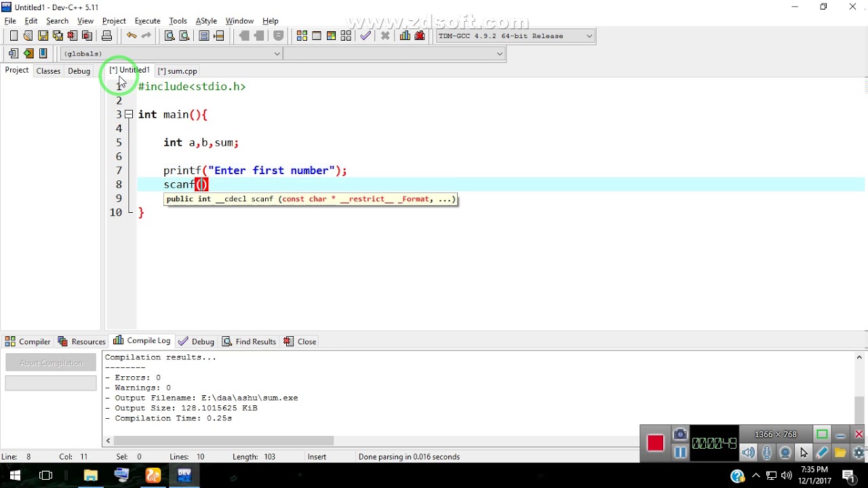Toggle speaker audio capture in recorder
The width and height of the screenshot is (868, 488).
click(748, 452)
